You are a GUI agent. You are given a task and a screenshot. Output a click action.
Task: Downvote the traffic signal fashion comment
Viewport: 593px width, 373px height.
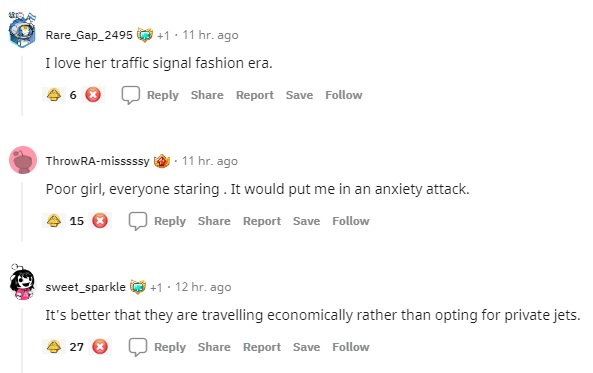pos(93,95)
